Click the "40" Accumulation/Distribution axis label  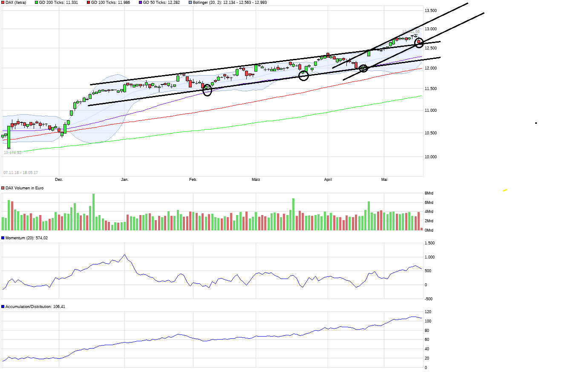427,349
